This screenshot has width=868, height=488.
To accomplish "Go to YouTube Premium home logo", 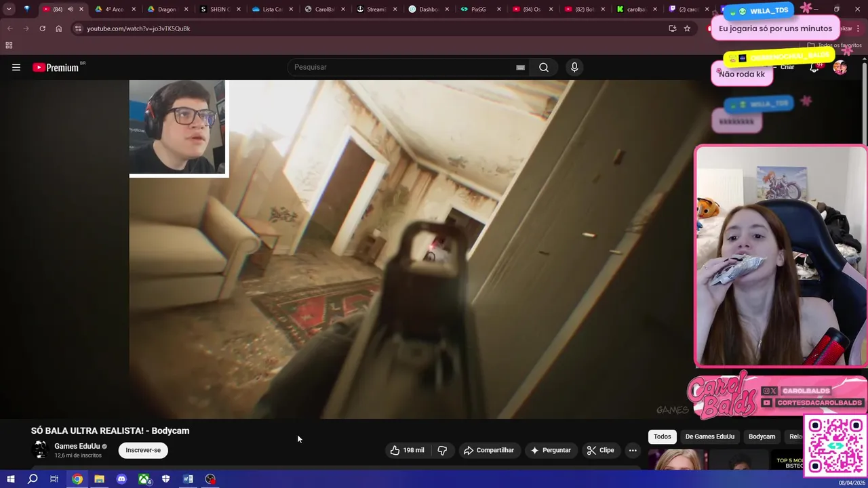I will click(x=56, y=67).
